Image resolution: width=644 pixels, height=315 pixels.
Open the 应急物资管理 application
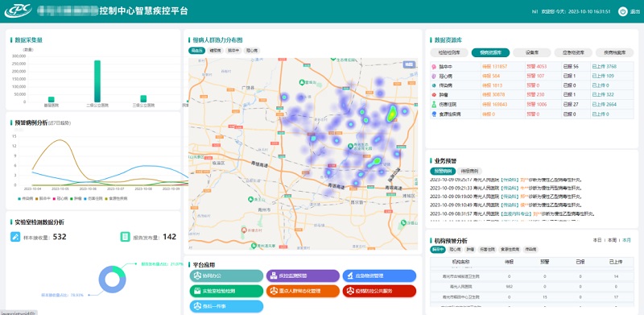tap(379, 276)
